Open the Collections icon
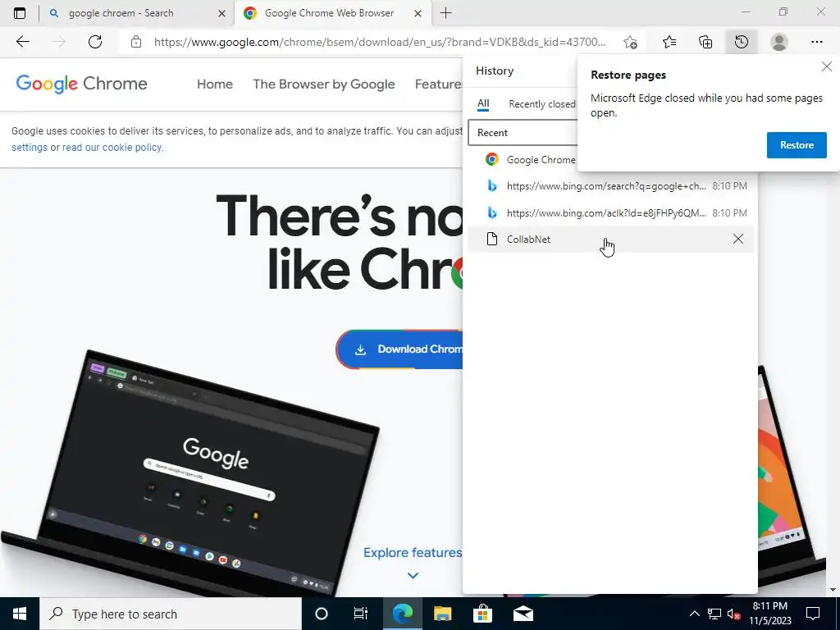This screenshot has width=840, height=630. click(x=705, y=42)
